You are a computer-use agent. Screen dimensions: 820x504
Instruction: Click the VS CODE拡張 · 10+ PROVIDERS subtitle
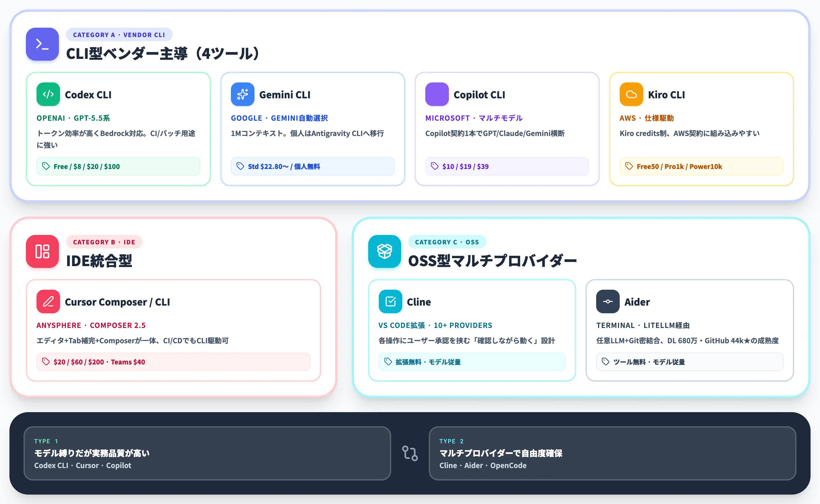coord(435,325)
